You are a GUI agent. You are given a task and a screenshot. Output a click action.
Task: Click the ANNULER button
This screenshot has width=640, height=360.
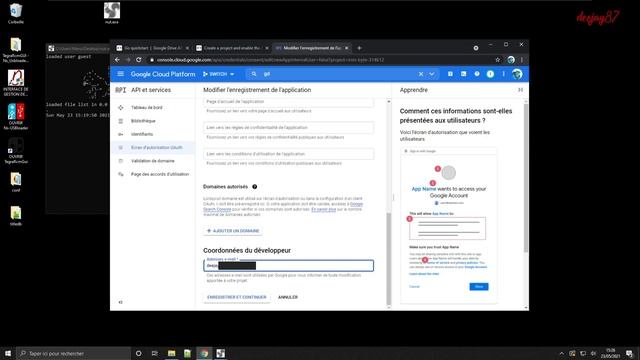tap(288, 297)
